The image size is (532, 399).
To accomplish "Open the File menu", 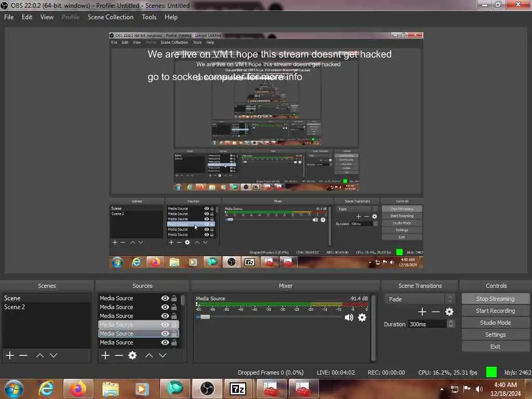I will 9,17.
